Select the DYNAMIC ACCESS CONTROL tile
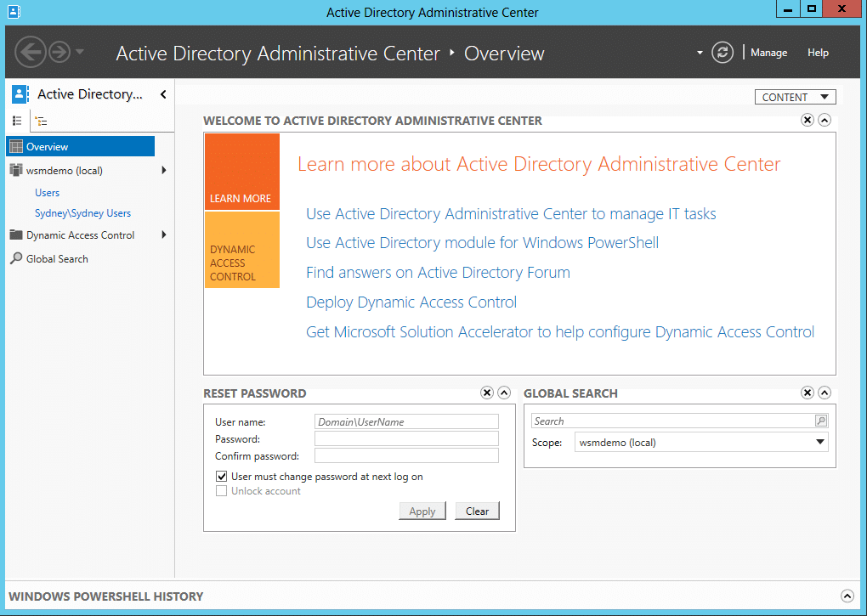Screen dimensions: 867x616 (x=242, y=250)
